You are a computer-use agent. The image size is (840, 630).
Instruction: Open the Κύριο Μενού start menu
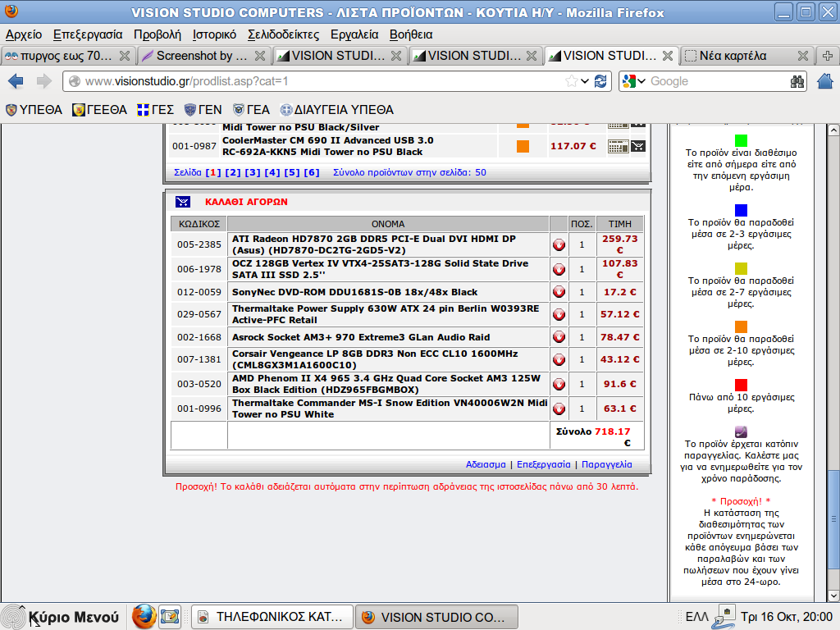coord(61,617)
